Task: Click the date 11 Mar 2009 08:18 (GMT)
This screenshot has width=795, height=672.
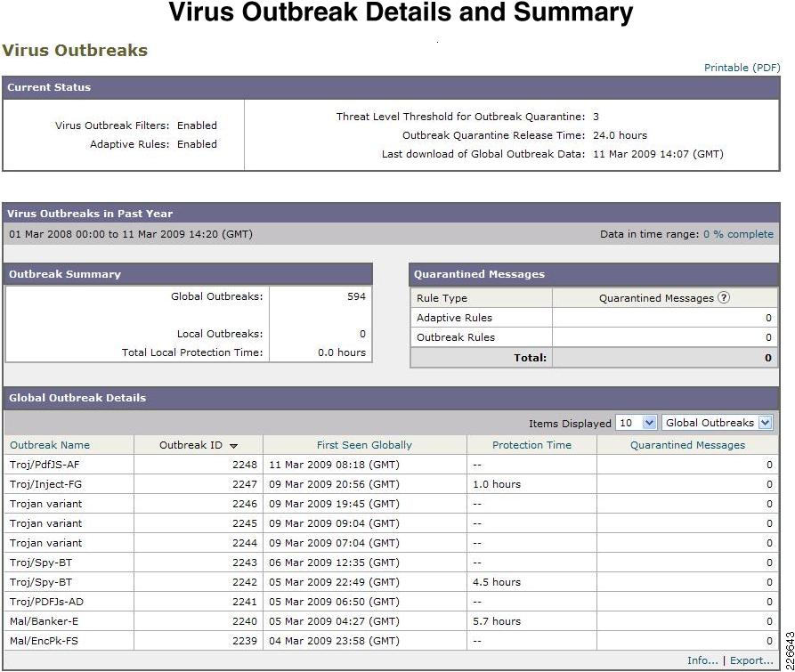Action: [x=334, y=465]
